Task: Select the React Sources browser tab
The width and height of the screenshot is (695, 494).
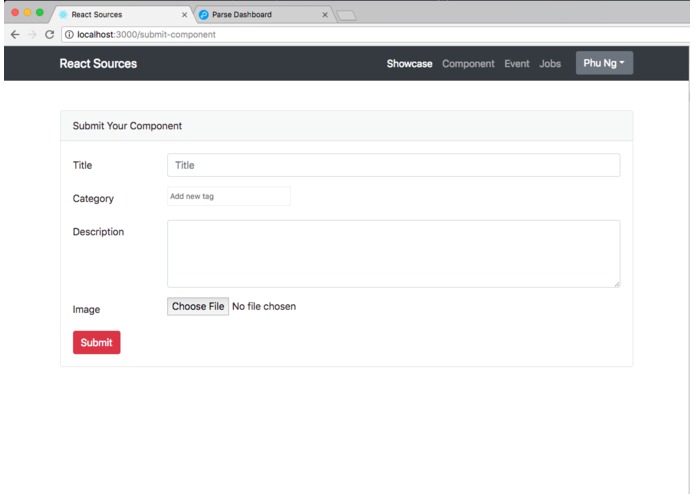Action: (122, 15)
